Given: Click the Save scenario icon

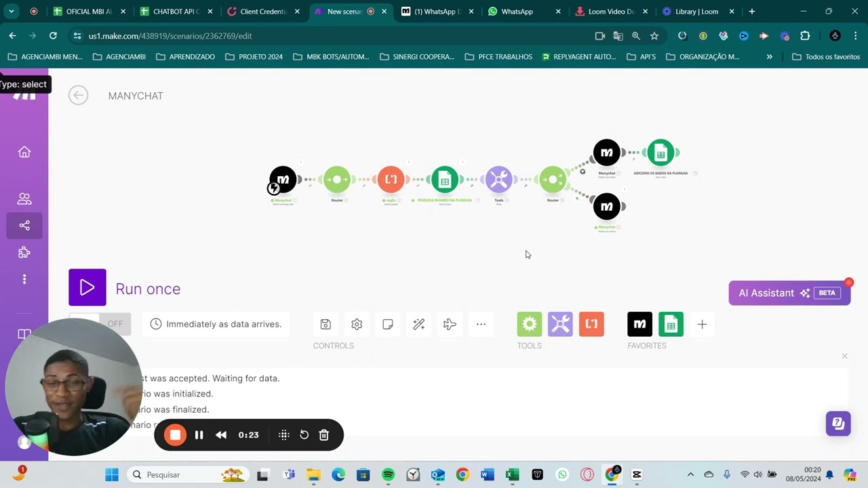Looking at the screenshot, I should 325,324.
